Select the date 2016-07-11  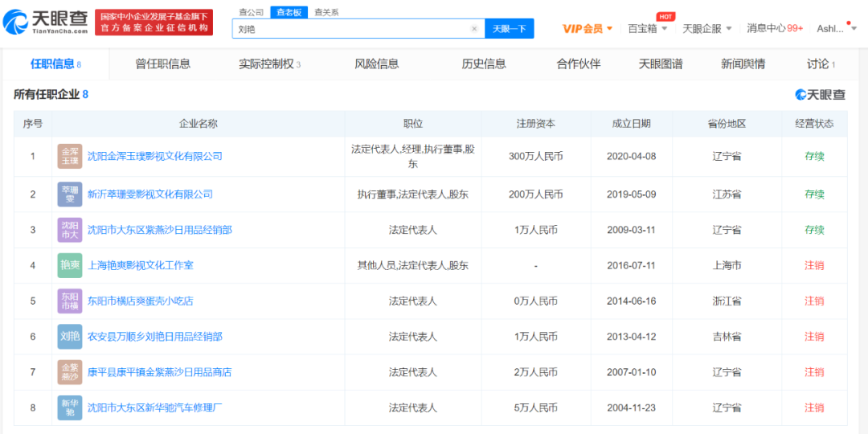click(632, 266)
